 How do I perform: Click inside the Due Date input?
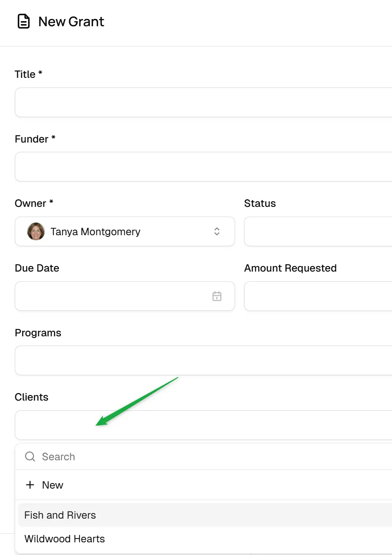click(125, 296)
